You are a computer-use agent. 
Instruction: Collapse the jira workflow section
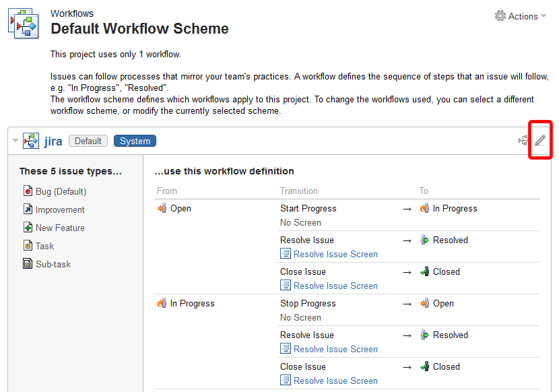[15, 141]
